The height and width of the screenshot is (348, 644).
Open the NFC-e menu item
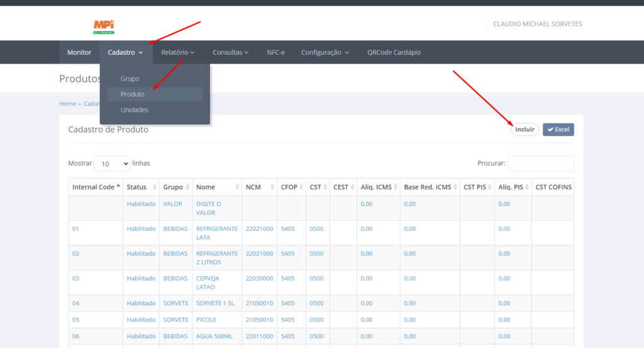tap(275, 52)
